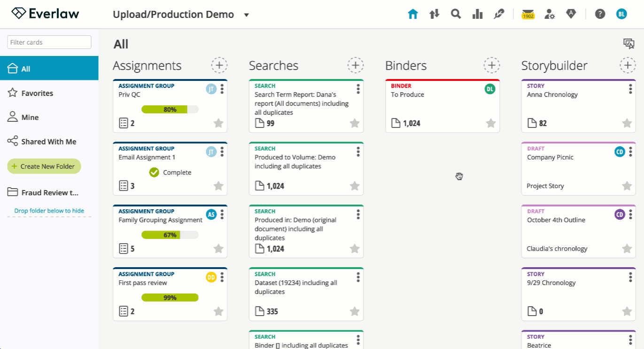Viewport: 644px width, 349px height.
Task: Add a new binder with plus icon
Action: tap(492, 65)
